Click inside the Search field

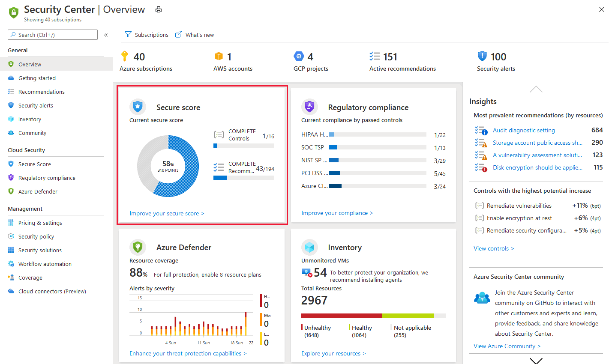tap(52, 34)
